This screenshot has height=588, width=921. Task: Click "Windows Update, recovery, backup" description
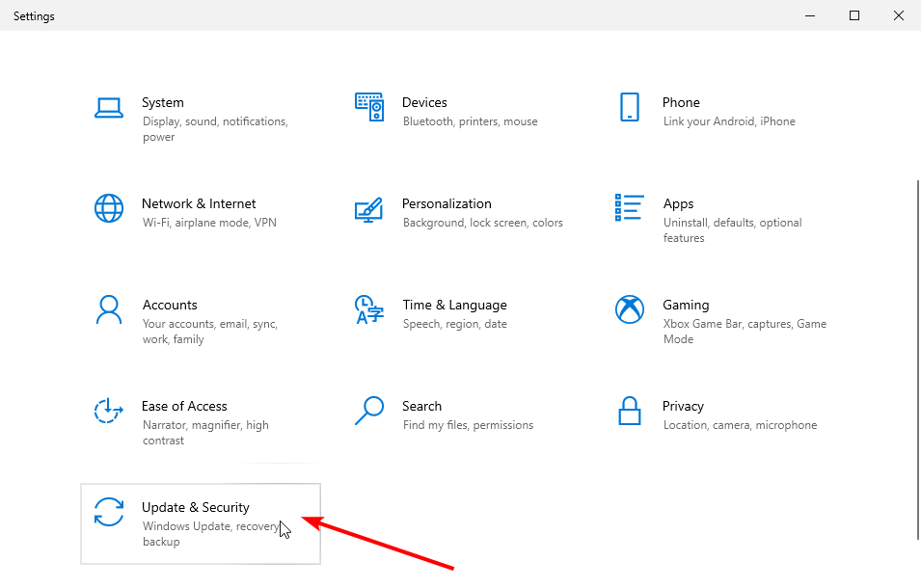[211, 533]
